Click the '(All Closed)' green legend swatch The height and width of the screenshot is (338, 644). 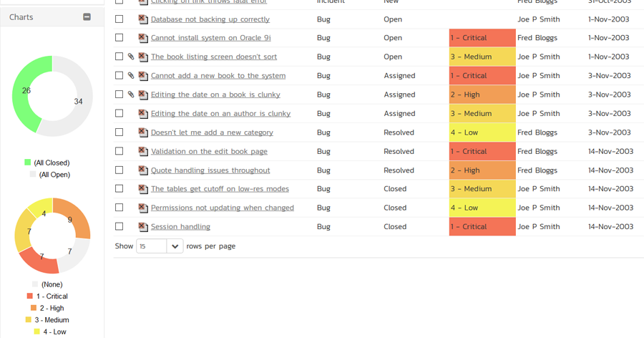28,163
